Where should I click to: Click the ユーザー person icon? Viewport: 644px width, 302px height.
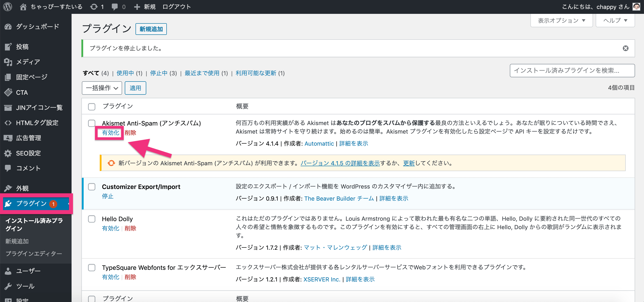tap(8, 271)
